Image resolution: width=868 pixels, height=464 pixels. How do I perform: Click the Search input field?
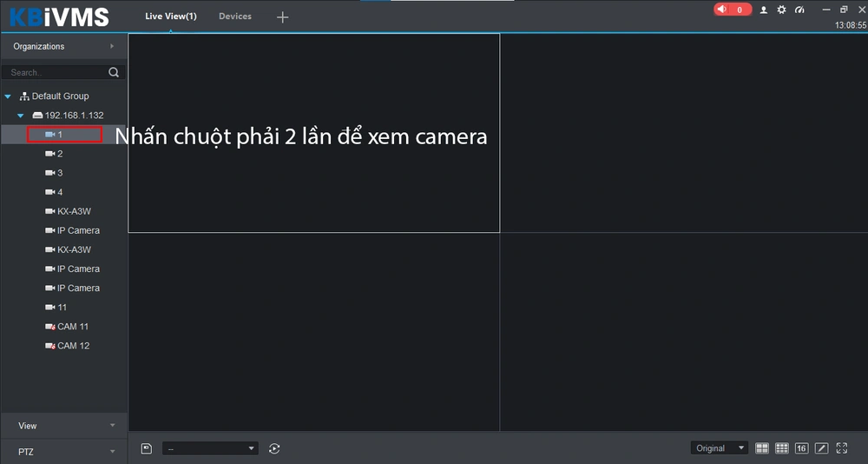click(x=56, y=72)
